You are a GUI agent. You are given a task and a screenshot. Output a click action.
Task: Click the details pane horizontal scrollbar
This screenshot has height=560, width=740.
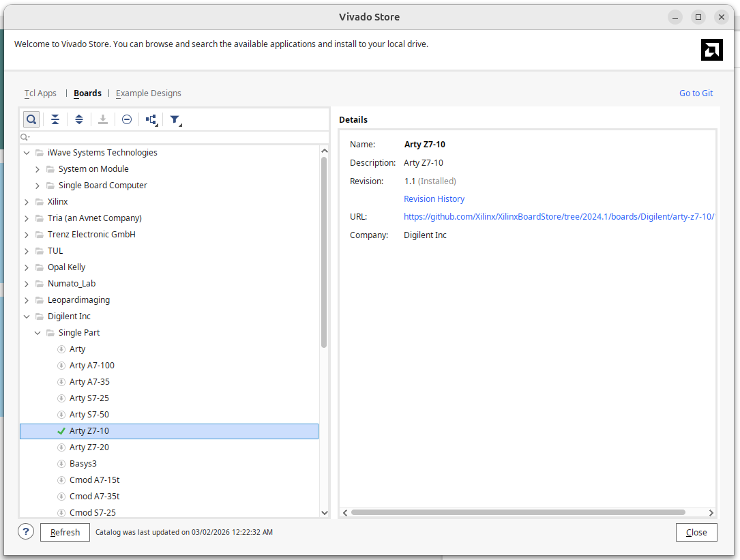tap(518, 512)
